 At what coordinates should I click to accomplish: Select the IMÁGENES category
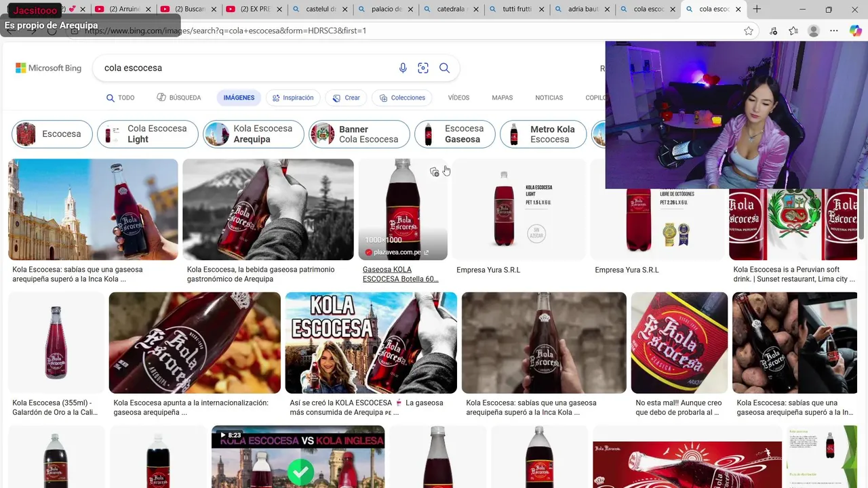pos(239,98)
